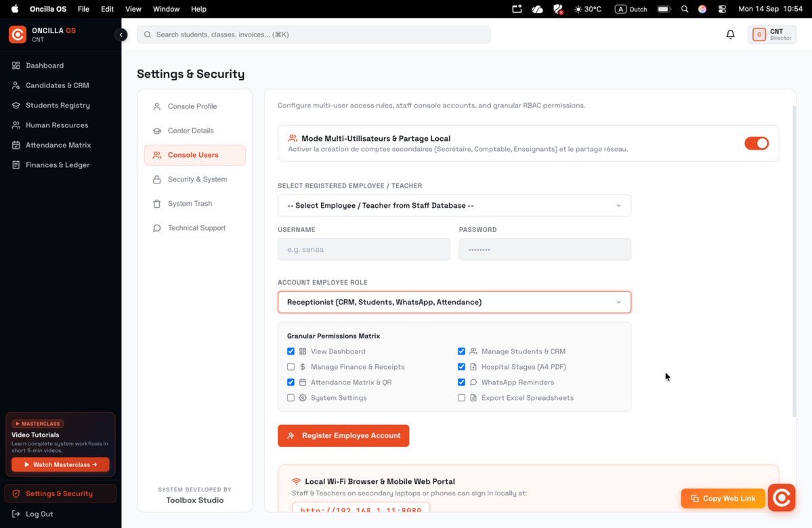The image size is (812, 528).
Task: Uncheck the View Dashboard permission
Action: tap(291, 351)
